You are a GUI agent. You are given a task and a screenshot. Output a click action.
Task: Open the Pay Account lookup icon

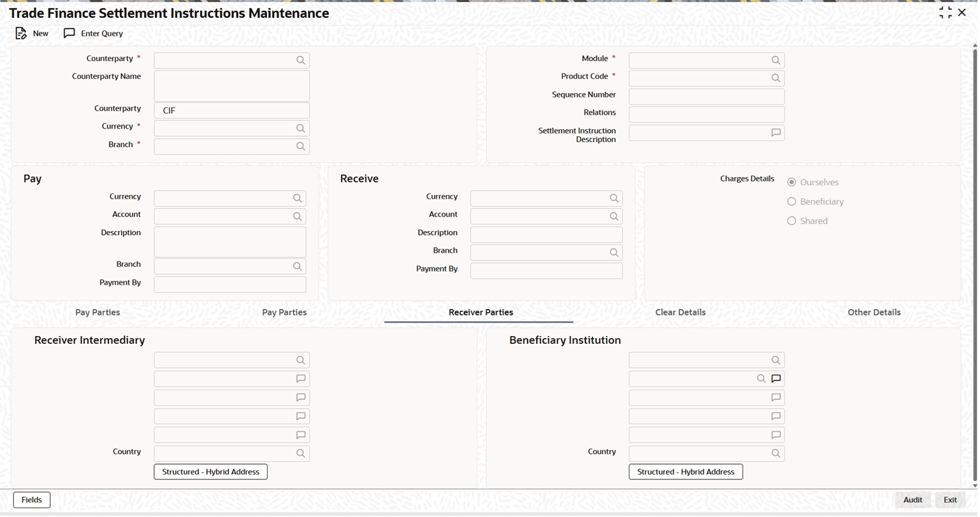pyautogui.click(x=298, y=216)
